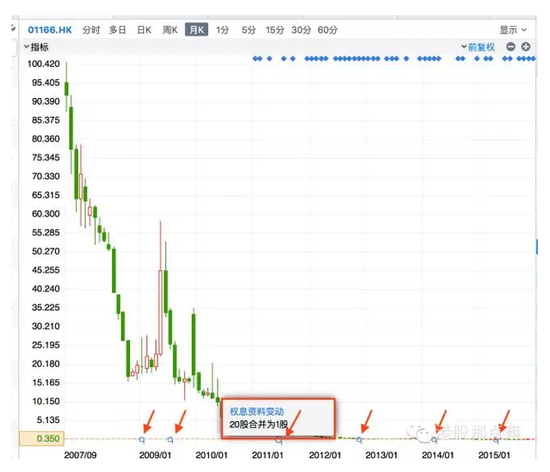The image size is (550, 472).
Task: Click the 01166.HK stock code
Action: [50, 30]
